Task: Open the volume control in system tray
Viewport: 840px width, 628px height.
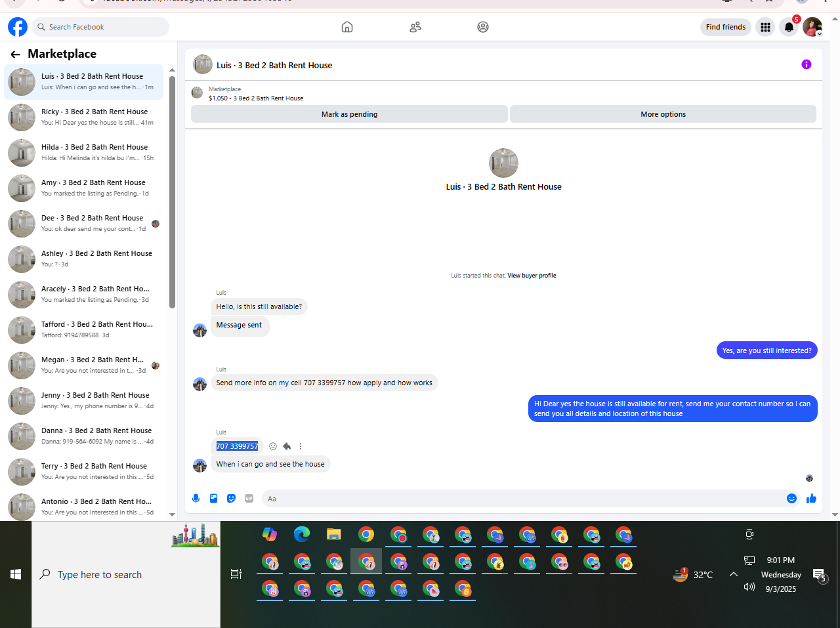Action: point(749,587)
